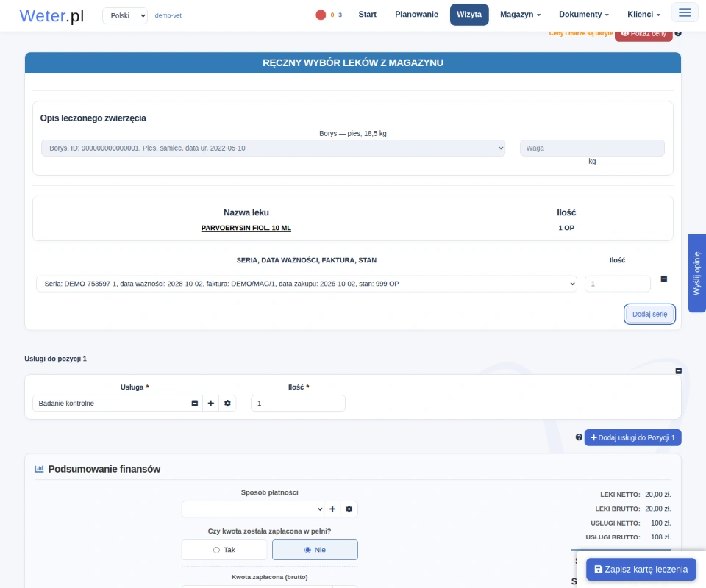Open the Klienci menu

point(644,15)
